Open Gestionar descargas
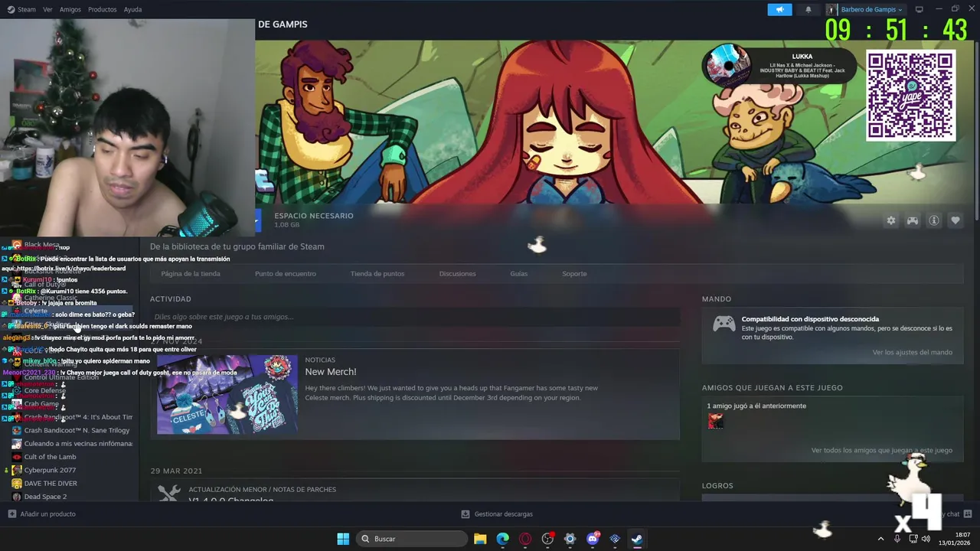 (497, 514)
